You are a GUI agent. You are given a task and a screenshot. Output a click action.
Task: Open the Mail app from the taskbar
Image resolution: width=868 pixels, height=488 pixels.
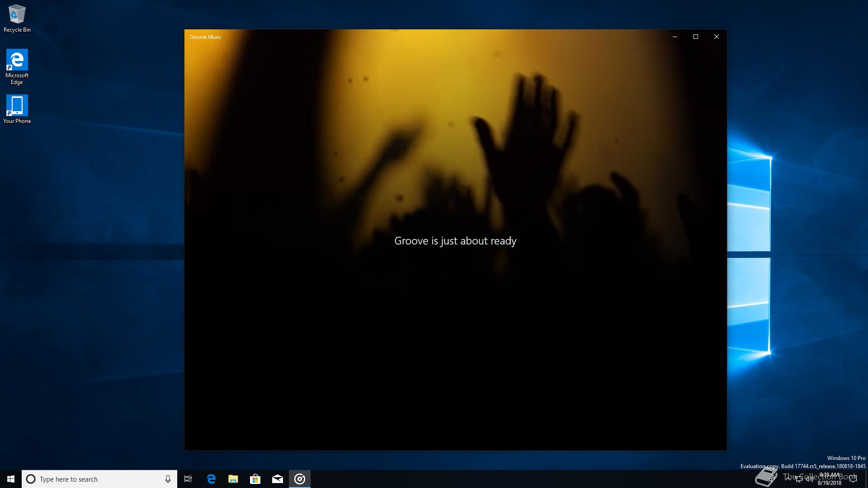point(278,479)
